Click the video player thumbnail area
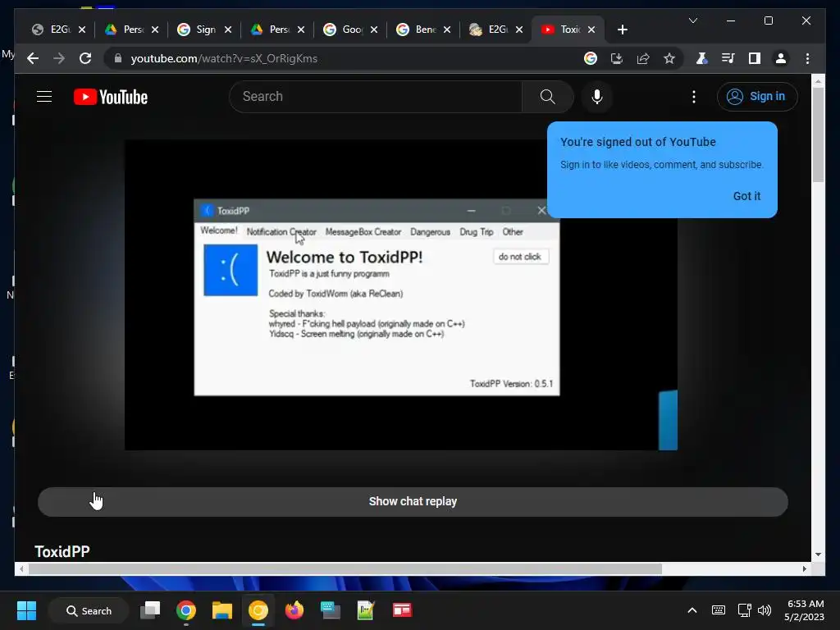Viewport: 840px width, 630px height. point(400,294)
